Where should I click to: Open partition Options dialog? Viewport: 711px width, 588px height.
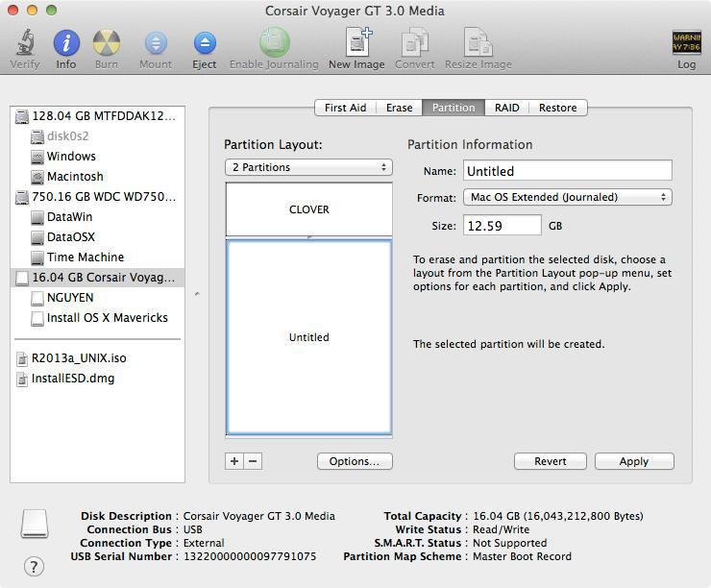[x=355, y=461]
